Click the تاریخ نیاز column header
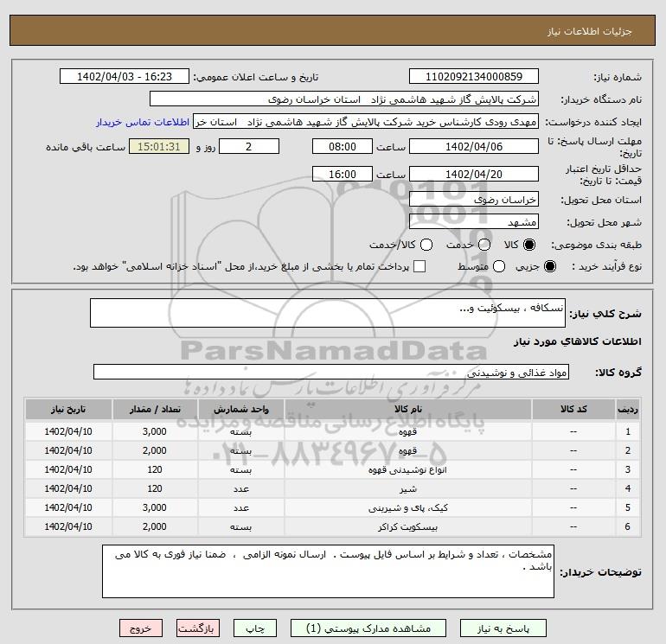 [x=68, y=409]
